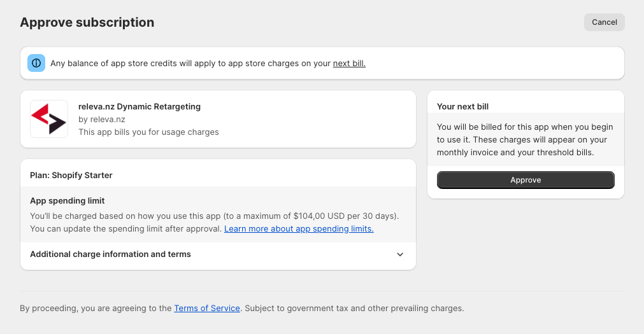
Task: Click the 'by releva.nz' developer text
Action: tap(102, 120)
